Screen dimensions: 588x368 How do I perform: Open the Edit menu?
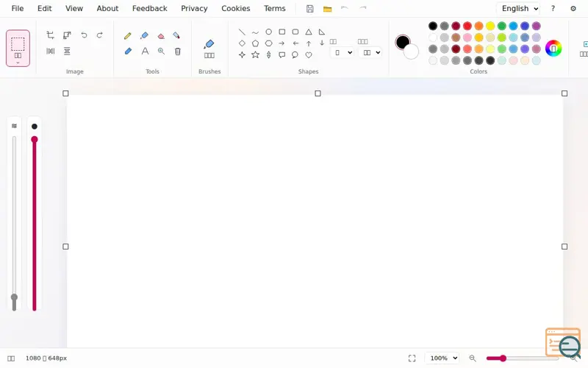pyautogui.click(x=44, y=9)
